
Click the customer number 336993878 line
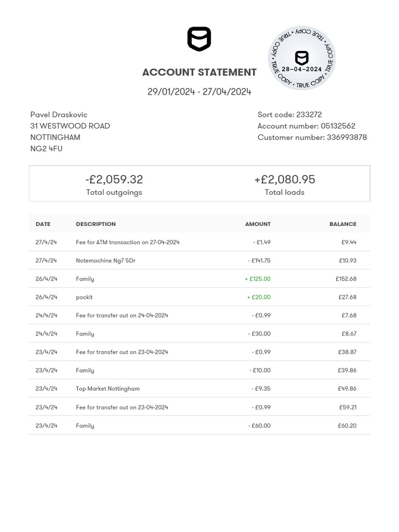tap(312, 138)
